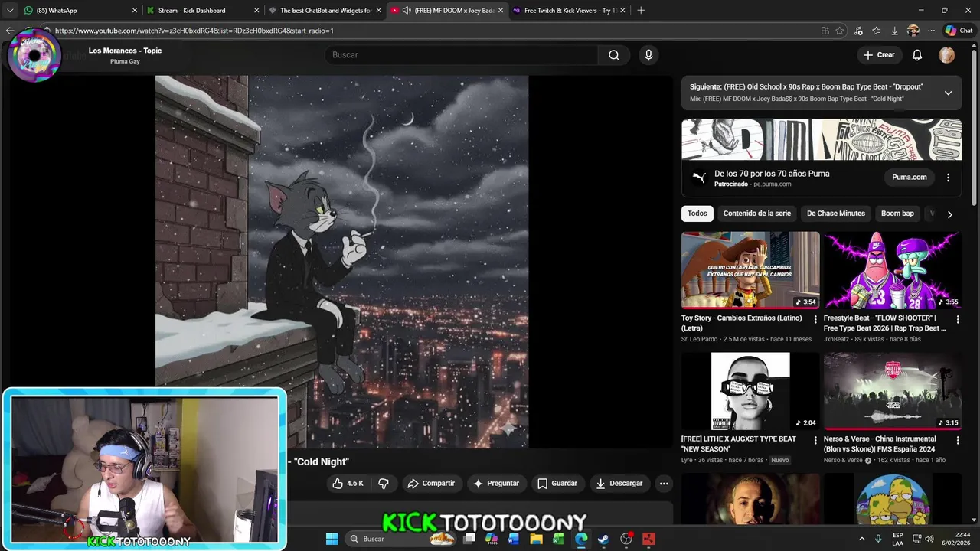Show next filter chips with arrow
The width and height of the screenshot is (980, 551).
949,214
